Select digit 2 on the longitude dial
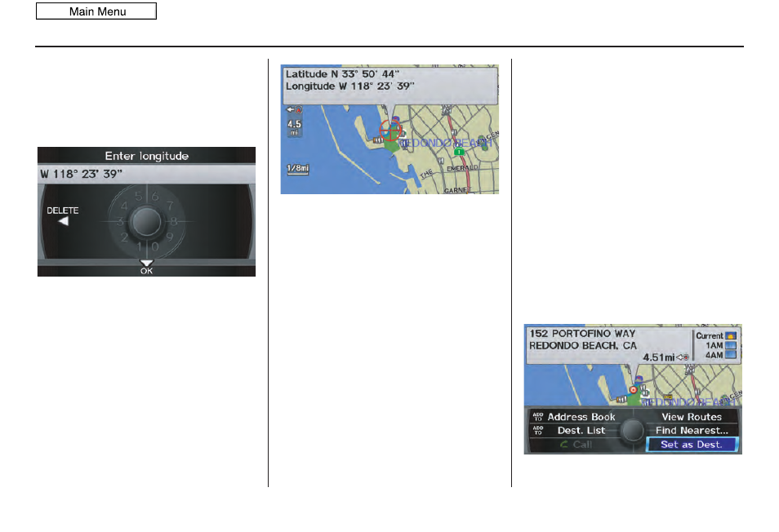Viewport: 779px width, 532px height. pos(124,237)
